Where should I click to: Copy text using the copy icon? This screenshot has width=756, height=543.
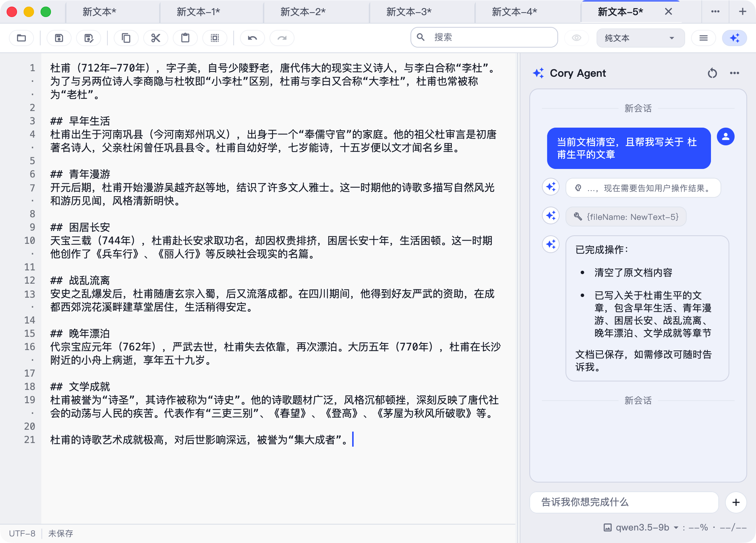coord(126,38)
